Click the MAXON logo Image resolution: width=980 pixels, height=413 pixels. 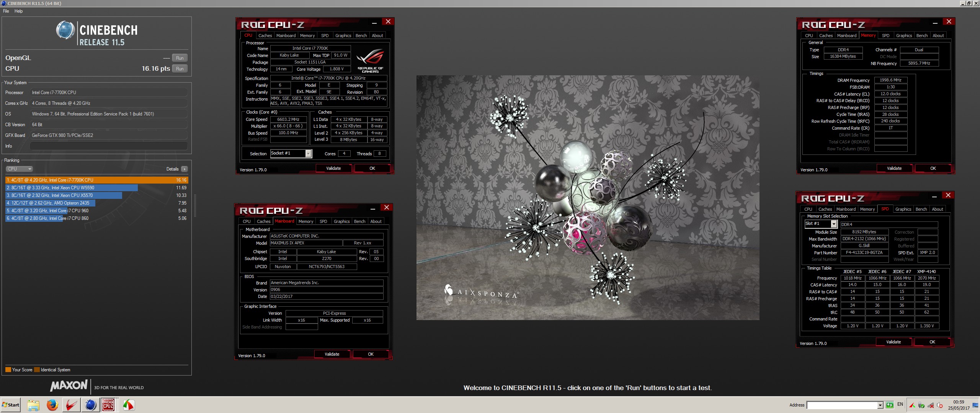69,385
